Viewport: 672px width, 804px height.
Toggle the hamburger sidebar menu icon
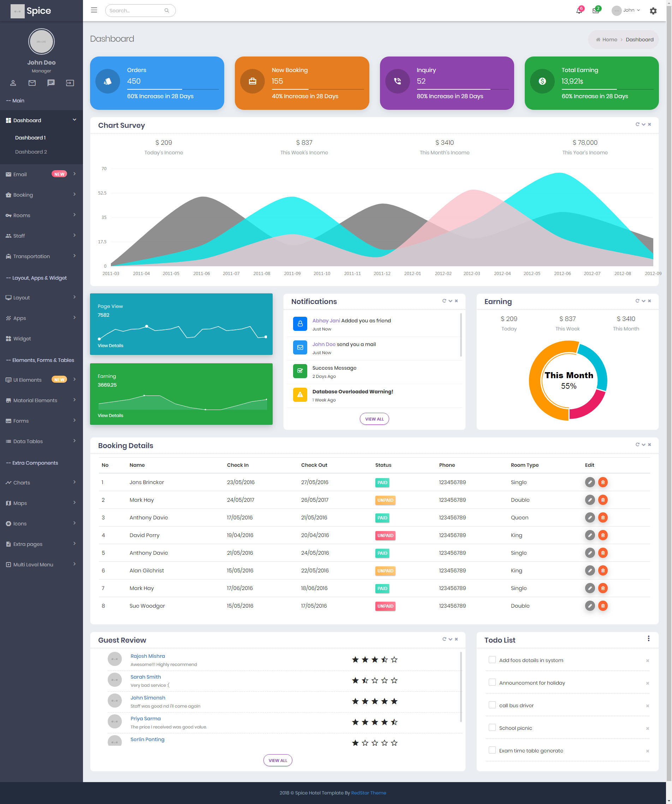tap(94, 10)
